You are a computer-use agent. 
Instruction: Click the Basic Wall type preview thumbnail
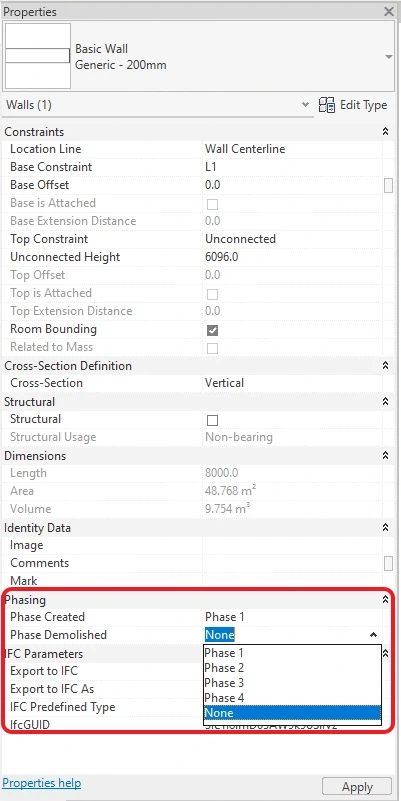pyautogui.click(x=37, y=56)
